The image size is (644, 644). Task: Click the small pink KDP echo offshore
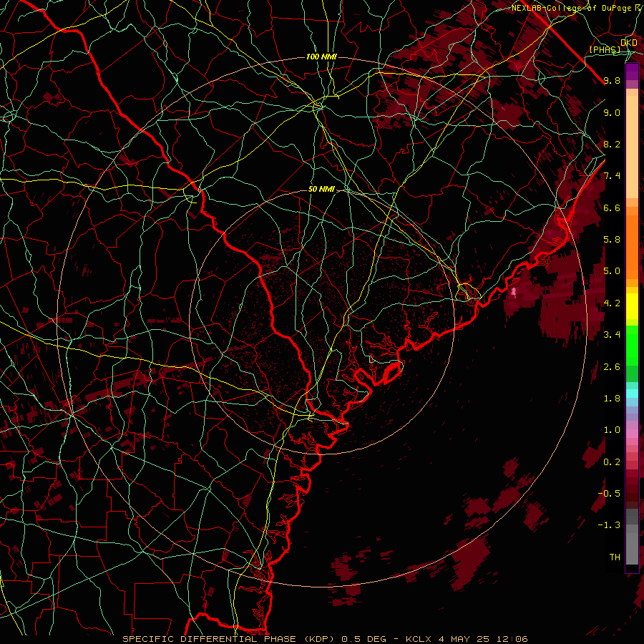tap(513, 292)
